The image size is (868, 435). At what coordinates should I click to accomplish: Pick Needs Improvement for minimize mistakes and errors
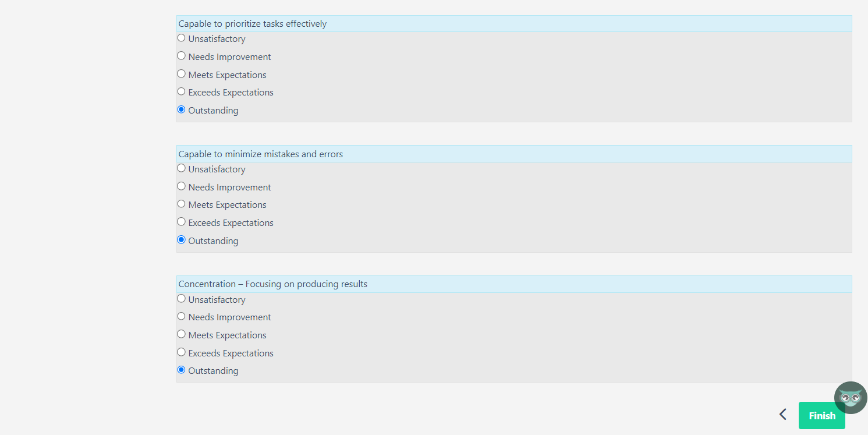pyautogui.click(x=182, y=186)
